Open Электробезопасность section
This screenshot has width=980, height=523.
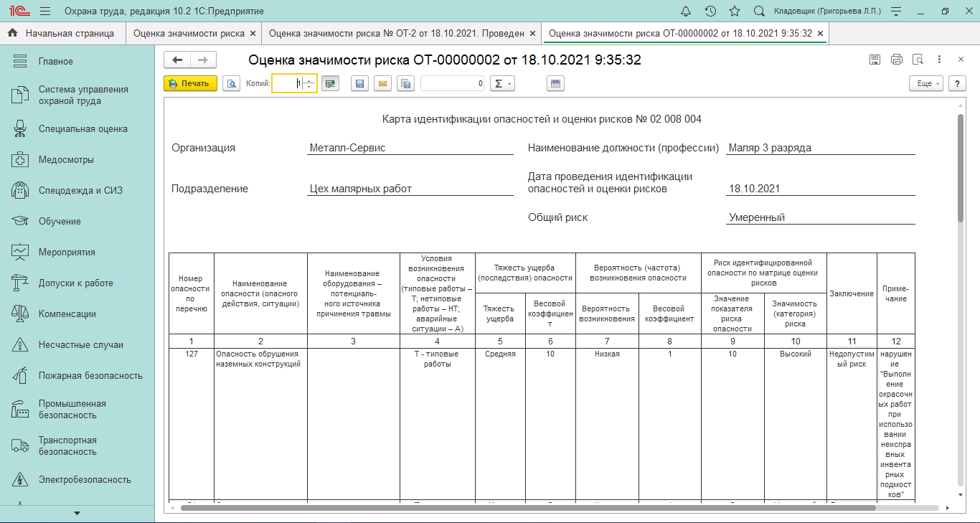pos(77,480)
